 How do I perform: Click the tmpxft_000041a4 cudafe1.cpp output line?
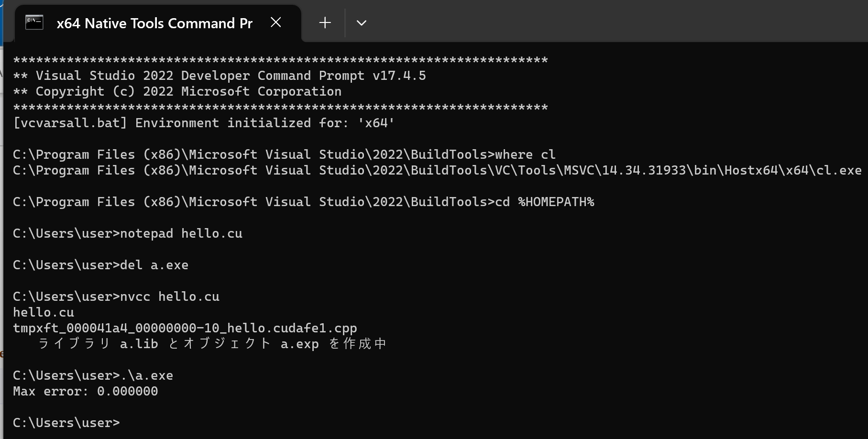click(185, 328)
